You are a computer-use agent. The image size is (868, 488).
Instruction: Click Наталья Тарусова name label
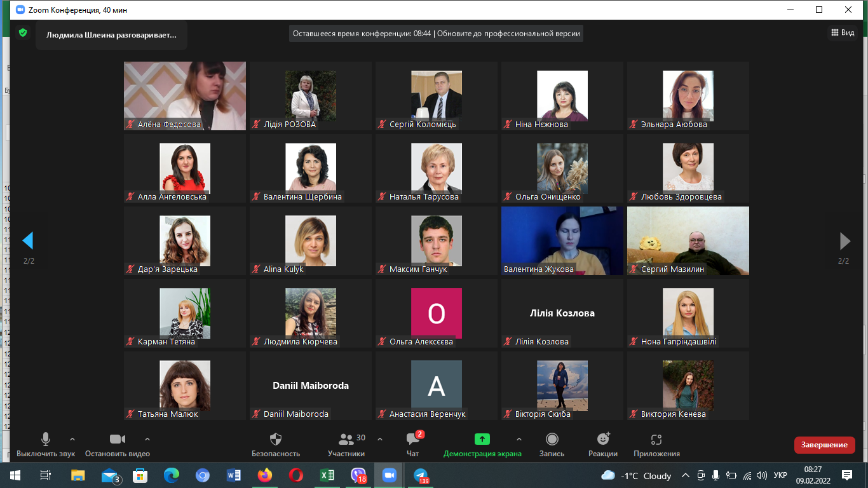pyautogui.click(x=424, y=197)
